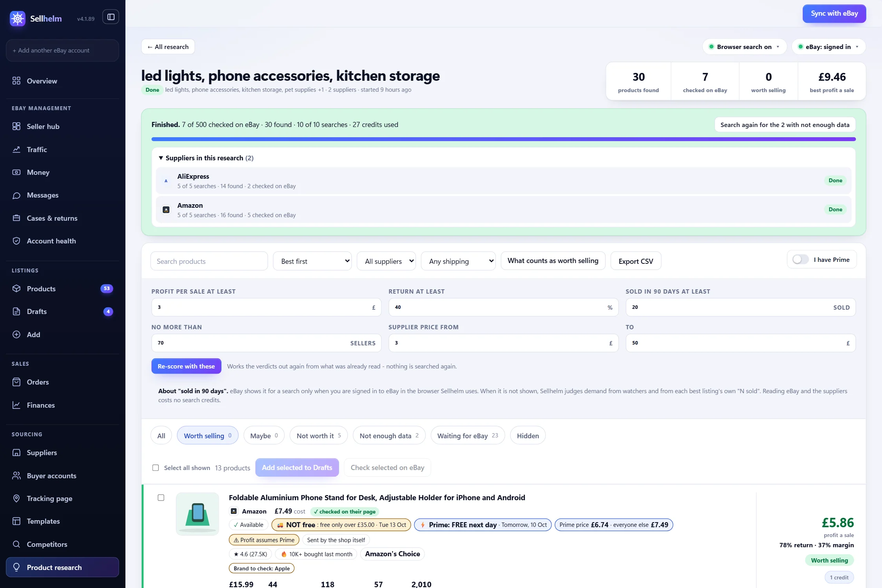Open the eBay: signed in dropdown

[x=829, y=47]
